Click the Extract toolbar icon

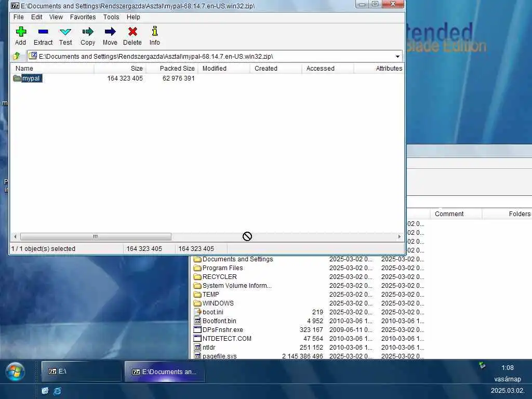(43, 32)
